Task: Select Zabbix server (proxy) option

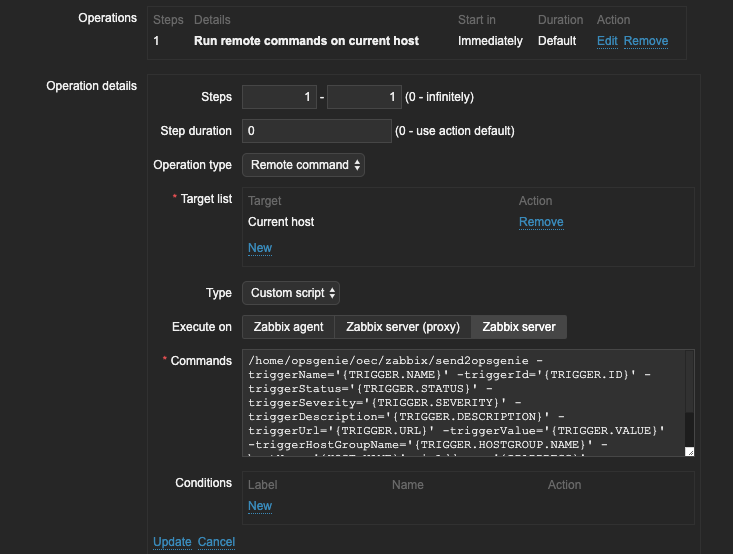Action: 403,327
